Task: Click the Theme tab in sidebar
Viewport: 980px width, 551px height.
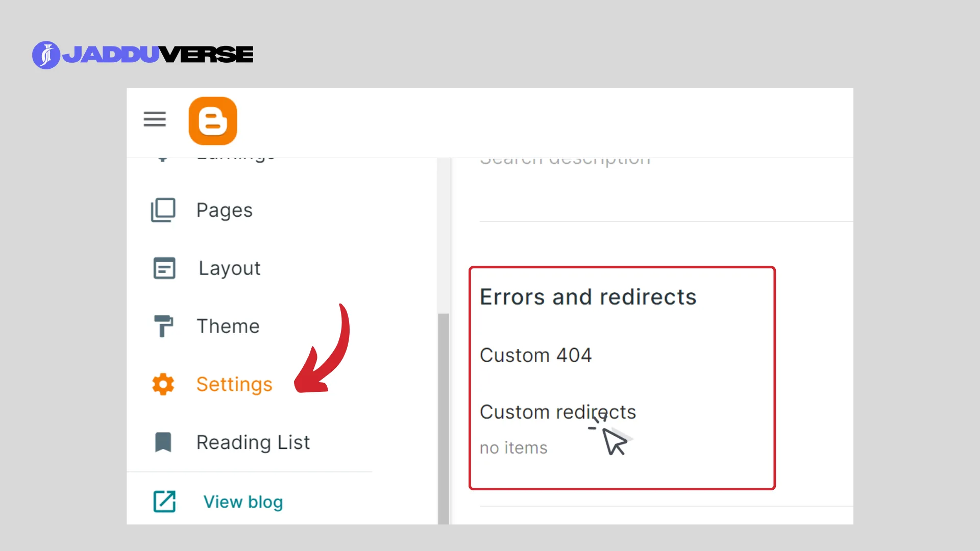Action: pyautogui.click(x=228, y=325)
